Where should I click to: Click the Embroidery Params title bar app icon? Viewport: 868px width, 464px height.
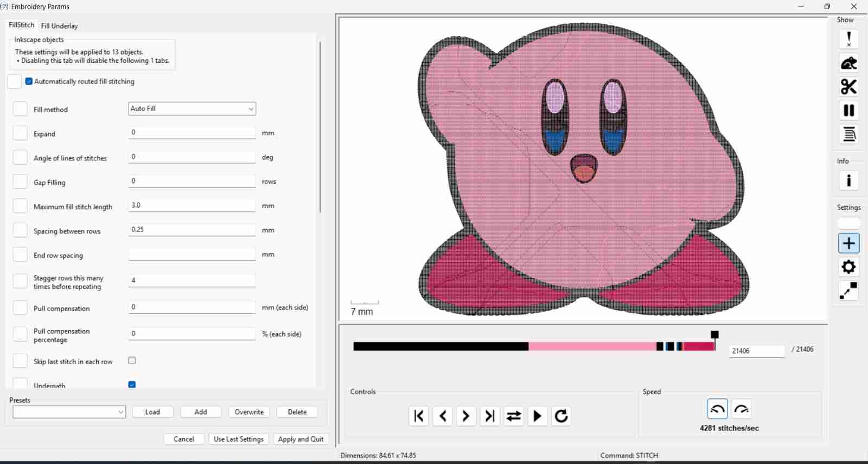pos(4,7)
